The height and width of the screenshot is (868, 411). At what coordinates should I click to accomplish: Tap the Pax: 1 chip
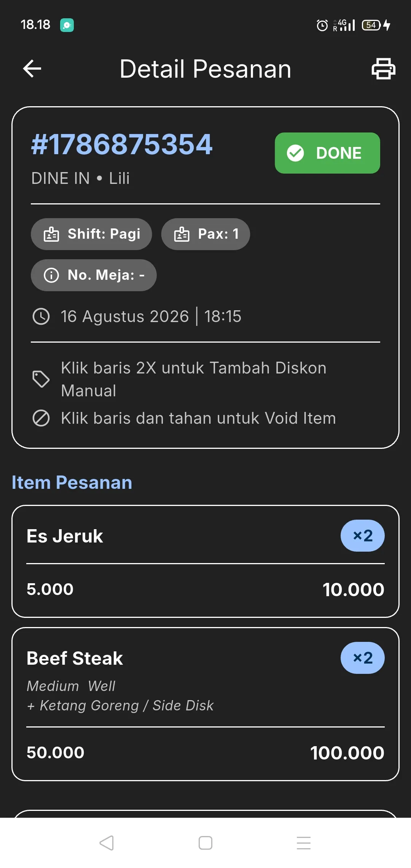pos(205,234)
